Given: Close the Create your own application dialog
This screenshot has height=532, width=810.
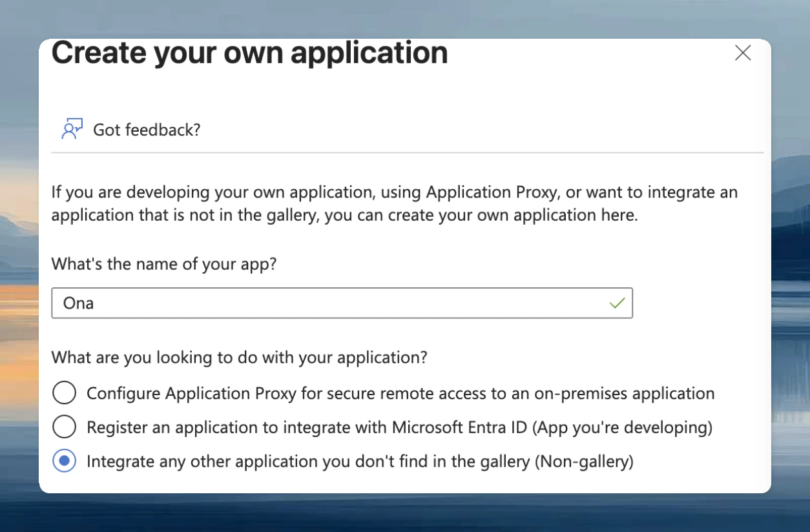Looking at the screenshot, I should point(743,54).
